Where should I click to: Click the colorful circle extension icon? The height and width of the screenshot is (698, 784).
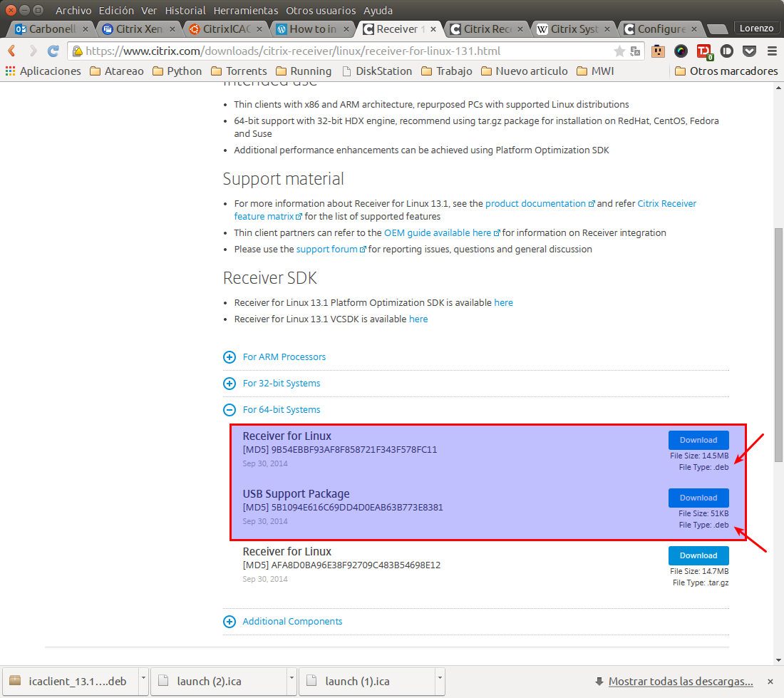pyautogui.click(x=681, y=51)
